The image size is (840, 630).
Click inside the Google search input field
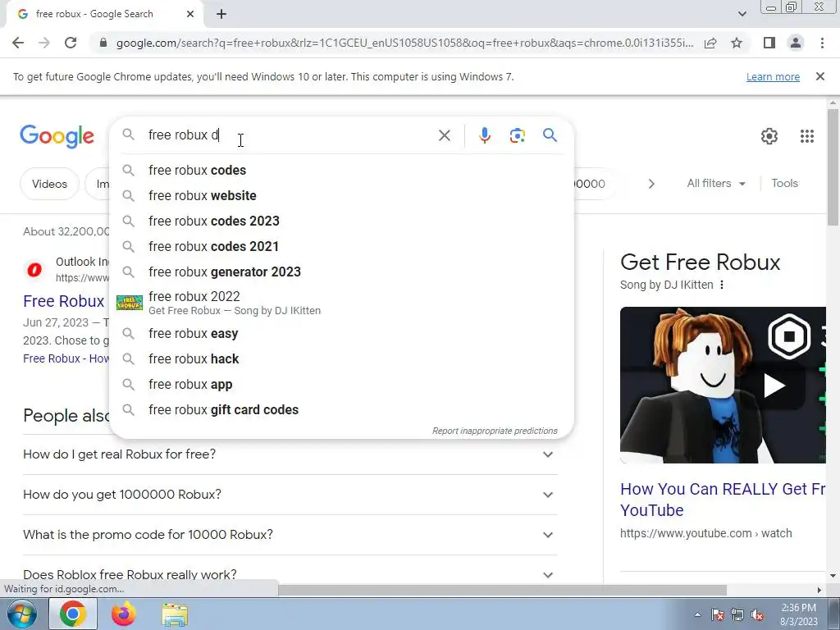click(290, 135)
